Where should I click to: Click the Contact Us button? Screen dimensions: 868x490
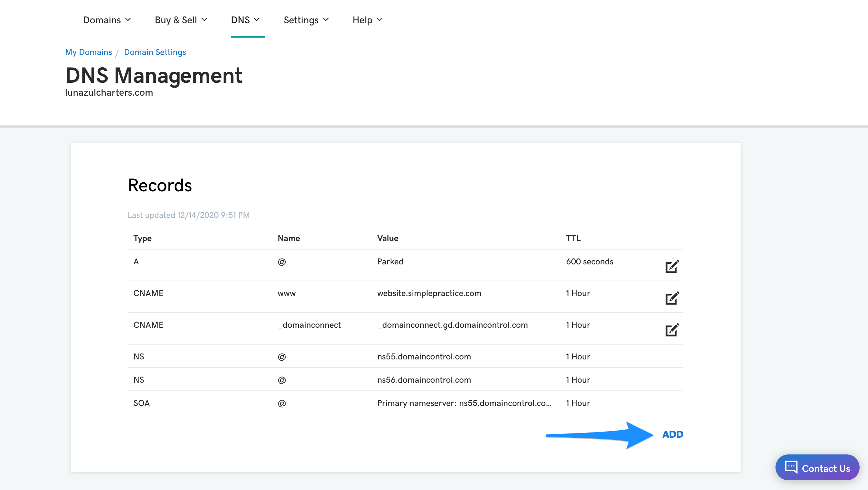[x=817, y=467]
